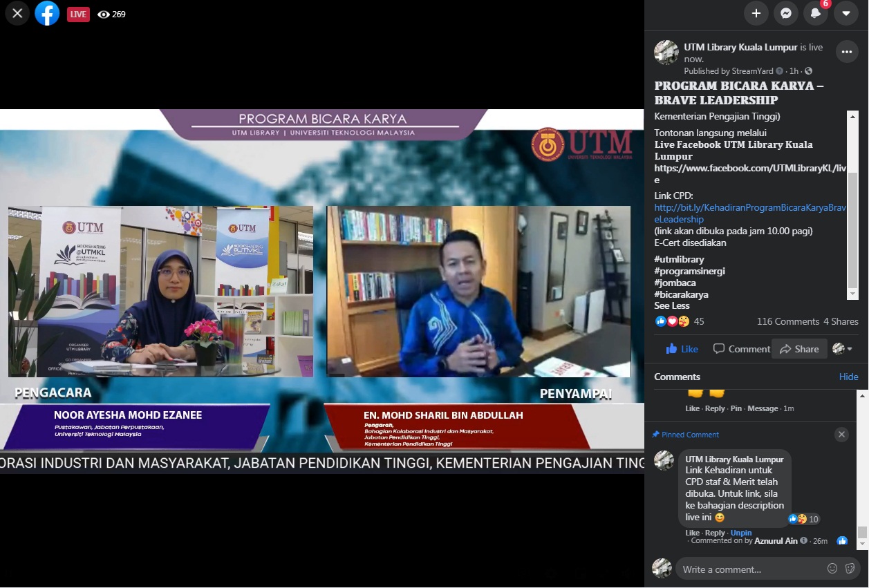Click the red Love reaction icon
The width and height of the screenshot is (869, 588).
(672, 321)
